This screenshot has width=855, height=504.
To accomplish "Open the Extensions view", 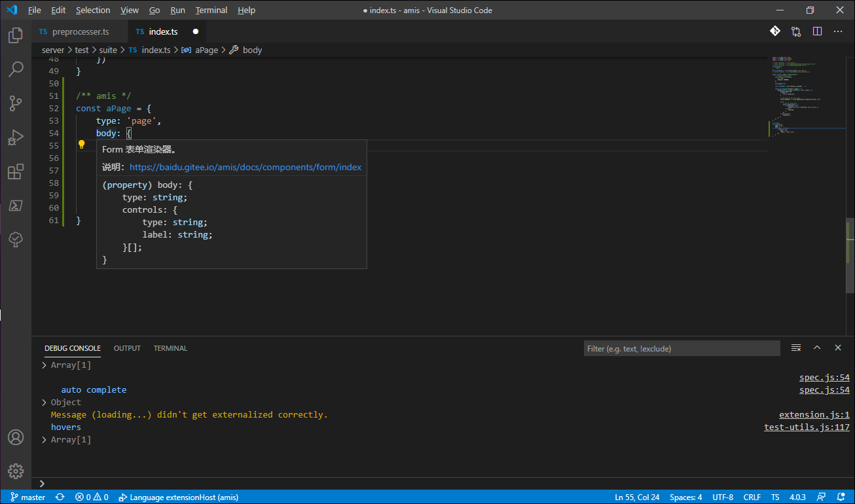I will (x=16, y=171).
